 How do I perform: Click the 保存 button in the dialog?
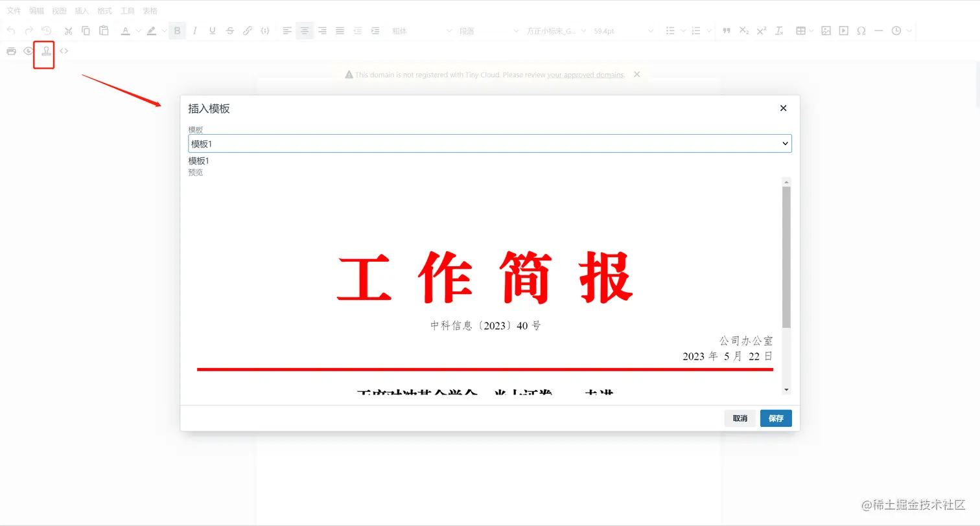pos(776,418)
